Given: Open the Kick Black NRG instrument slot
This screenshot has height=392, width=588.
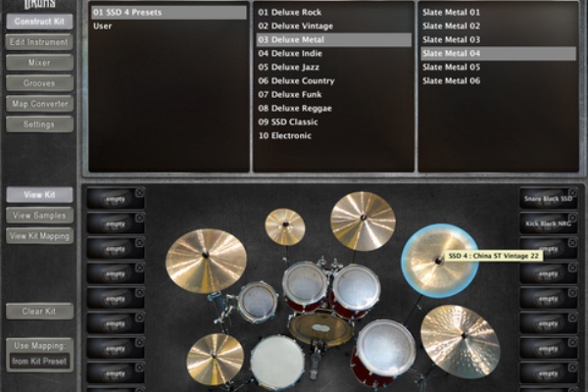Looking at the screenshot, I should (548, 223).
